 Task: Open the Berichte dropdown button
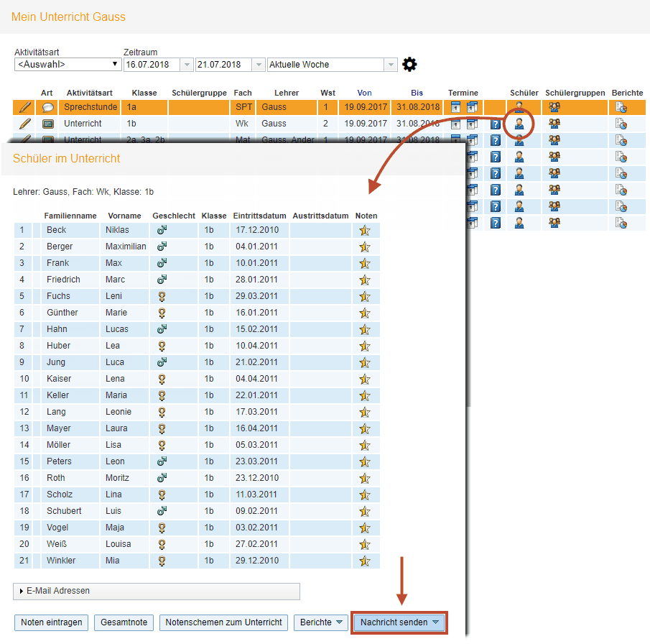(x=321, y=622)
